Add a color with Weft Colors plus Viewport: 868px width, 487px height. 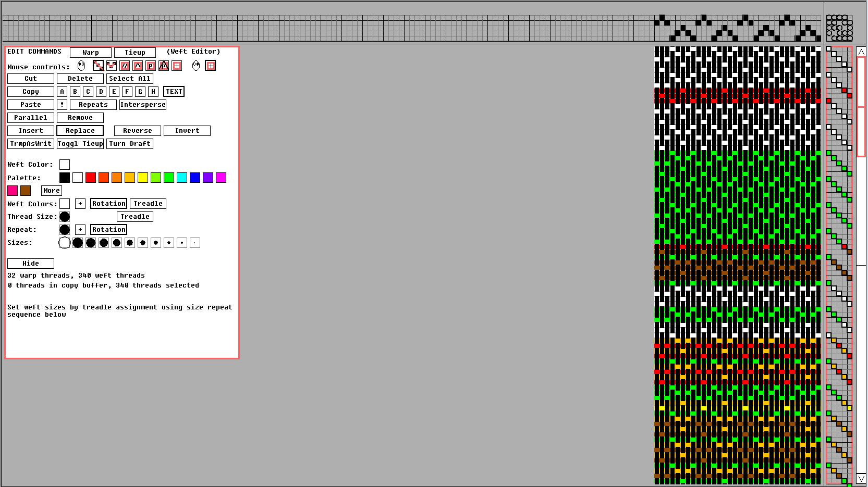pyautogui.click(x=80, y=204)
